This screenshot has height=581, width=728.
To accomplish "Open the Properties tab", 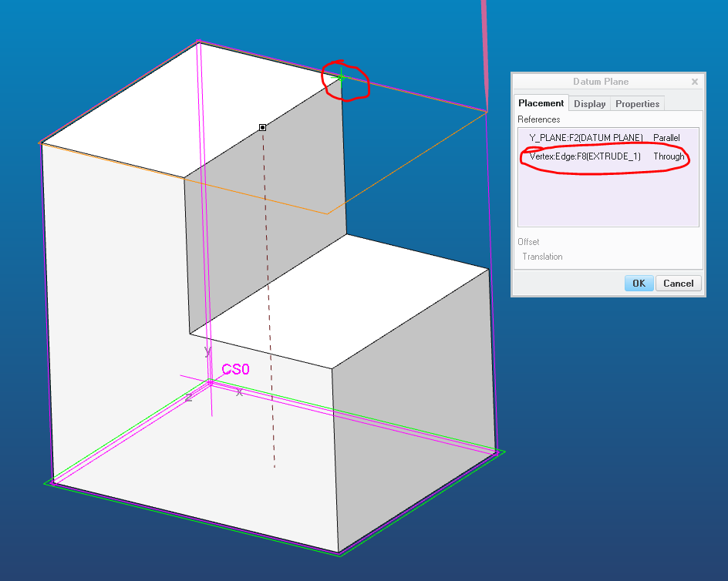I will click(x=637, y=104).
